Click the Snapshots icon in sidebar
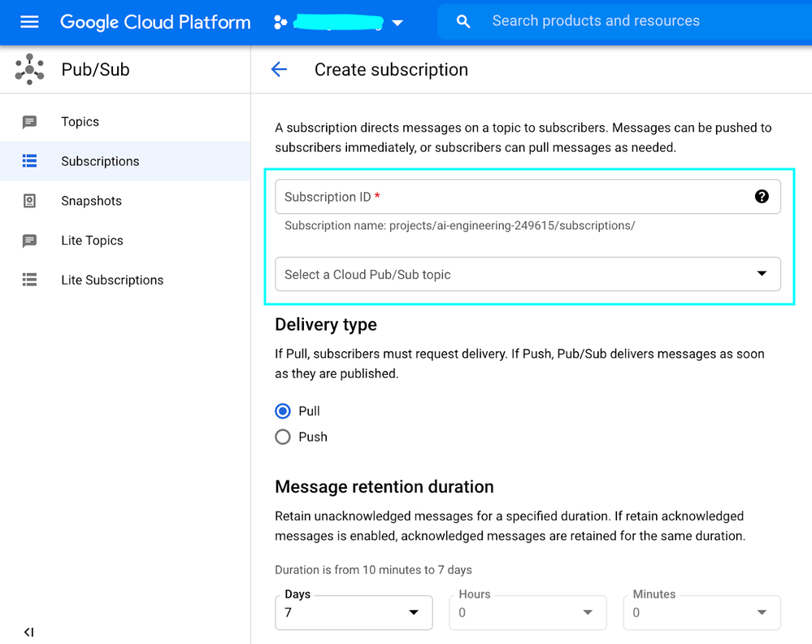 click(30, 201)
